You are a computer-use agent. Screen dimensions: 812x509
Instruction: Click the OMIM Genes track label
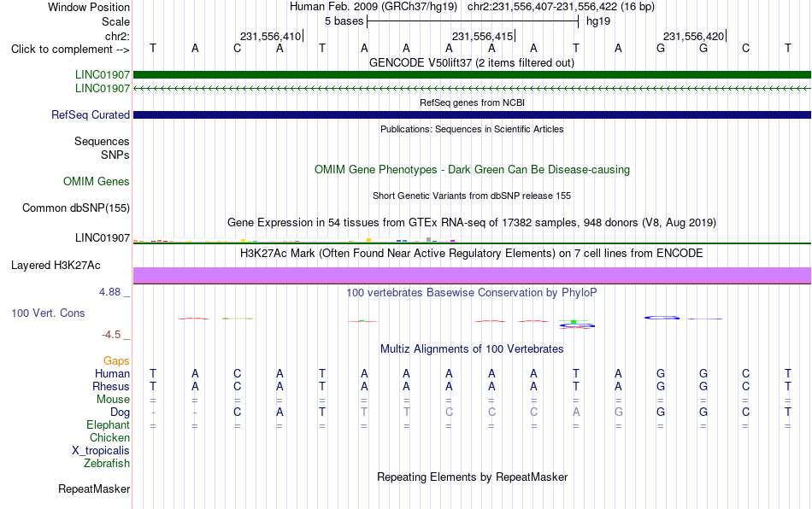click(97, 182)
